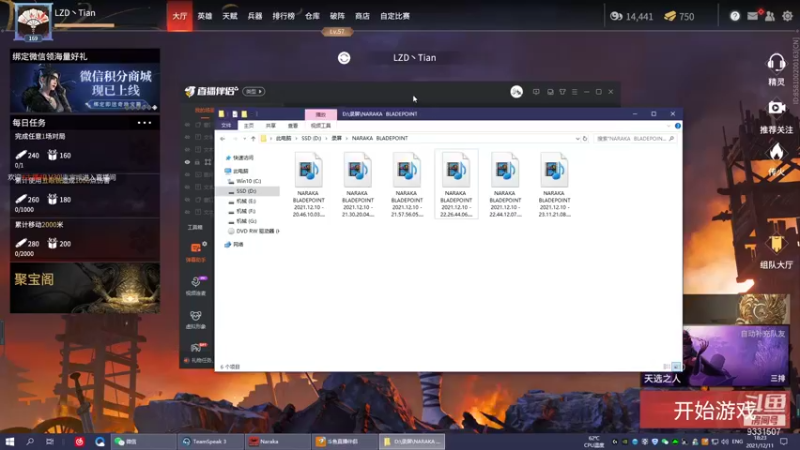
Task: Open the 商店 shop tab
Action: [x=362, y=16]
